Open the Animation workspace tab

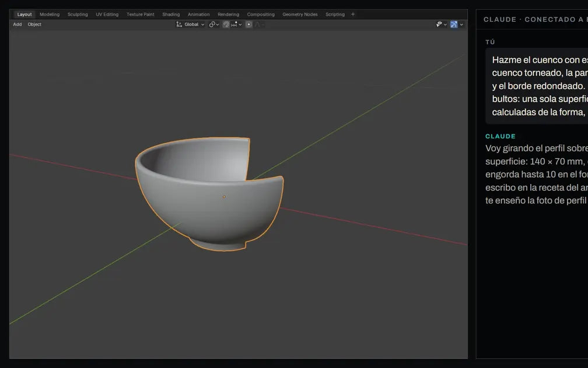199,14
